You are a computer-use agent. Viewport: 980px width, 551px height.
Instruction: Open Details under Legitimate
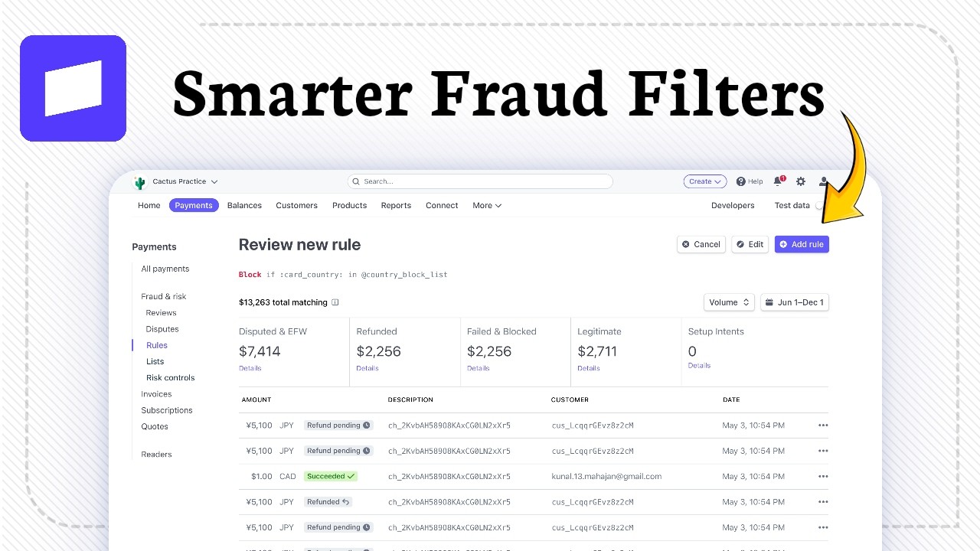coord(589,368)
